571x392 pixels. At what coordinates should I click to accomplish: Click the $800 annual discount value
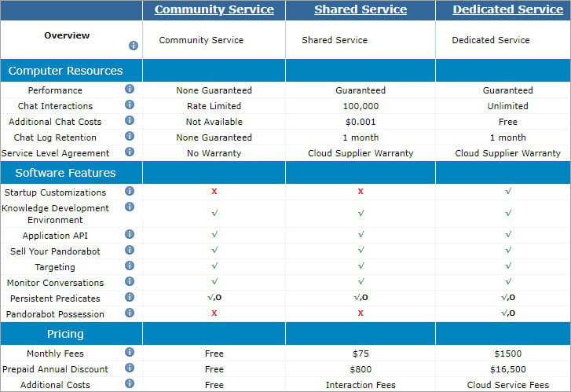tap(361, 369)
